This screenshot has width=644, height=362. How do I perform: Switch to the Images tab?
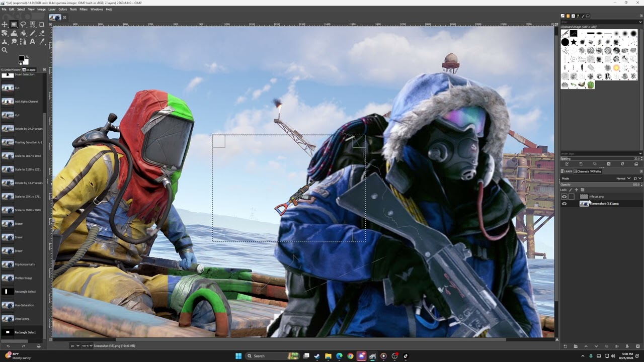[29, 70]
